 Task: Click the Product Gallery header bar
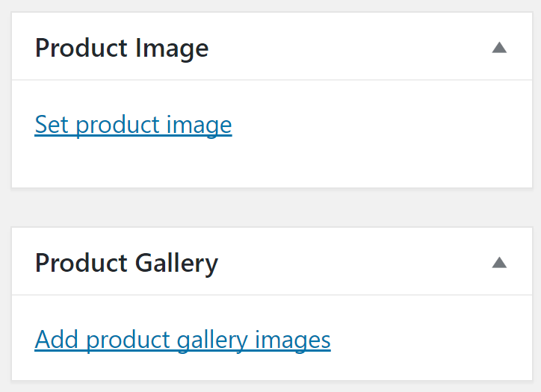click(x=272, y=261)
